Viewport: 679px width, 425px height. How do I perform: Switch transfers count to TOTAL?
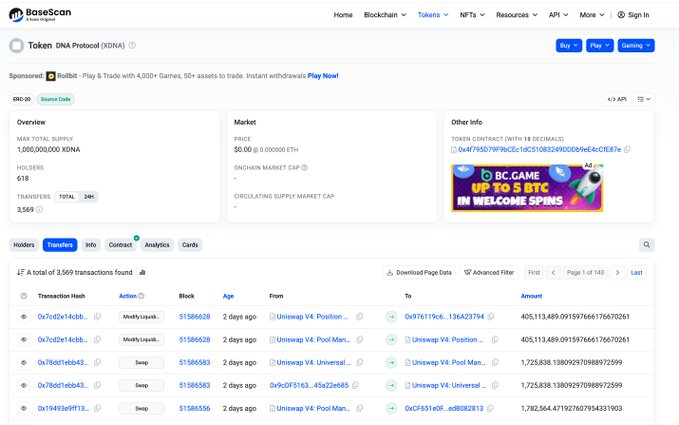coord(67,197)
